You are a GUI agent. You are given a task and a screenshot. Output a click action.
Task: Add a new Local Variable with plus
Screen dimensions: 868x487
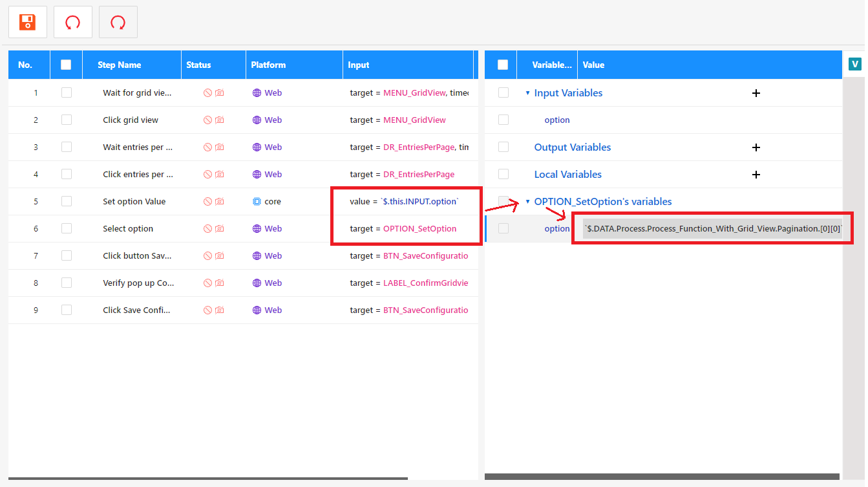pos(756,175)
